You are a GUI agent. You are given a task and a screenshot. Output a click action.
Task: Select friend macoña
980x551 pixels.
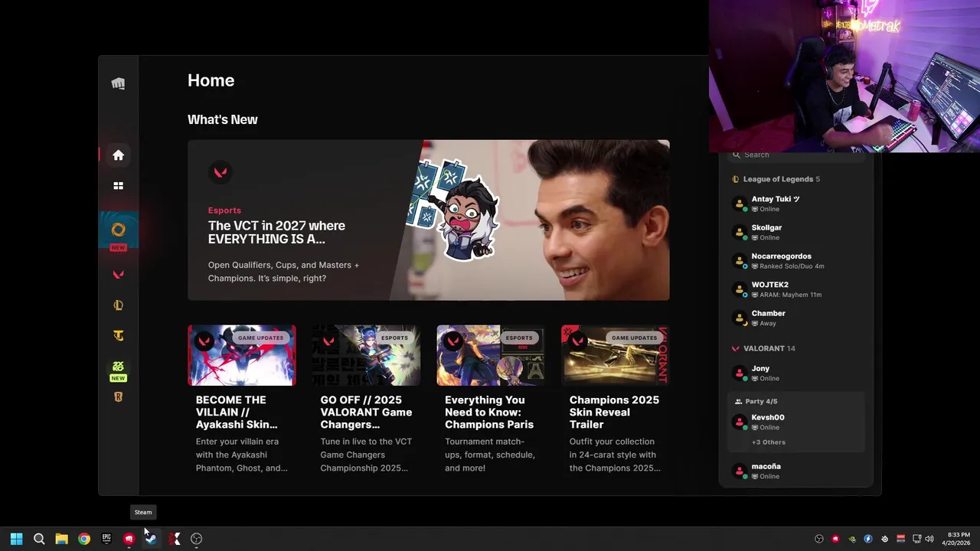tap(795, 471)
